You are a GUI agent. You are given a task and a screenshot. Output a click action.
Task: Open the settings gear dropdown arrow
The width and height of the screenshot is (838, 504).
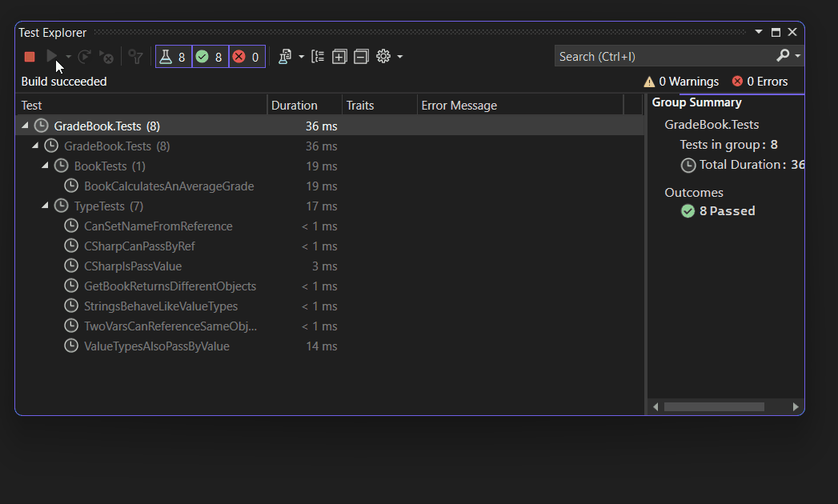coord(399,57)
